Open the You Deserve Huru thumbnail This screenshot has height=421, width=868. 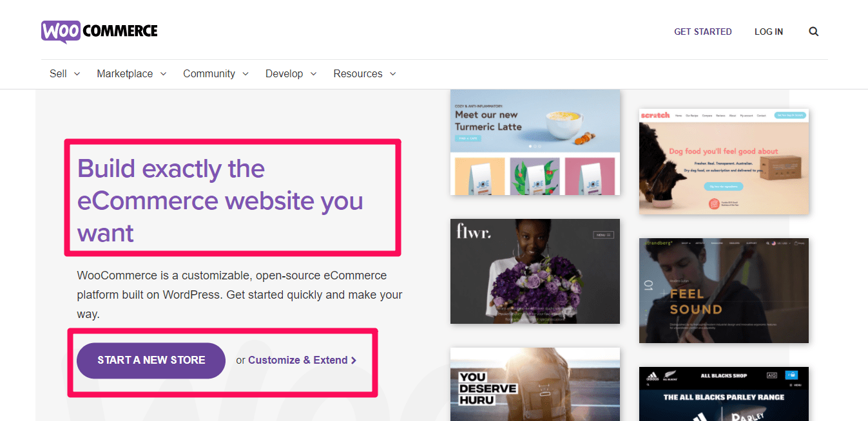tap(535, 384)
